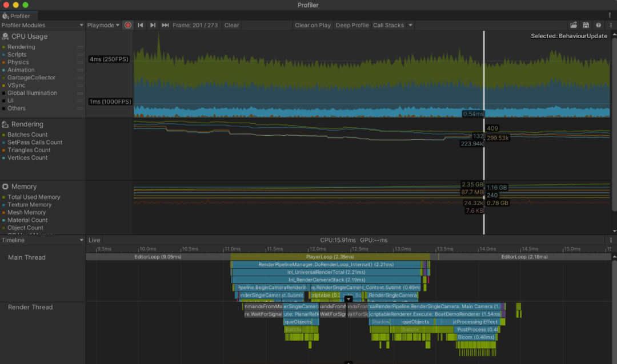Grab the reorder handle beside Scripts category
The image size is (617, 364).
81,55
